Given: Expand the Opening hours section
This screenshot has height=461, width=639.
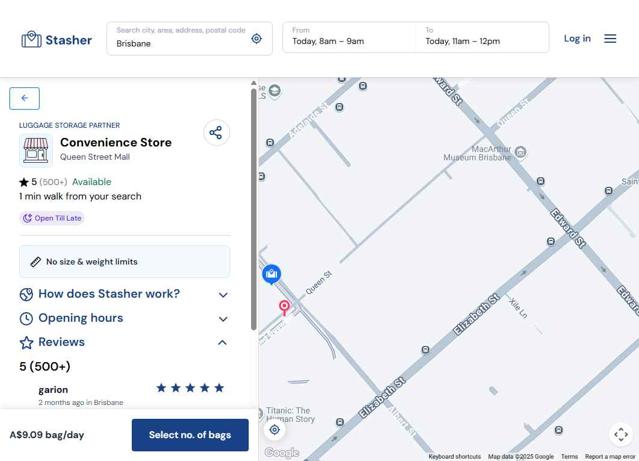Looking at the screenshot, I should point(124,318).
